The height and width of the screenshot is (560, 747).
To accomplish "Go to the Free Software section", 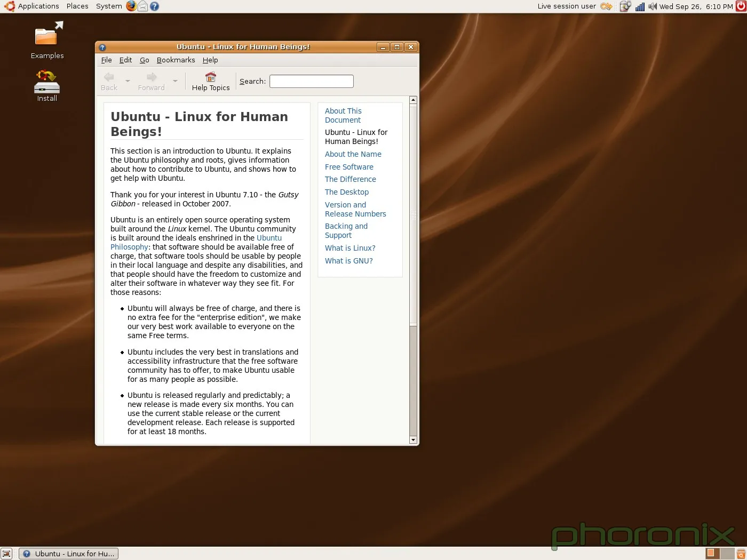I will point(349,167).
